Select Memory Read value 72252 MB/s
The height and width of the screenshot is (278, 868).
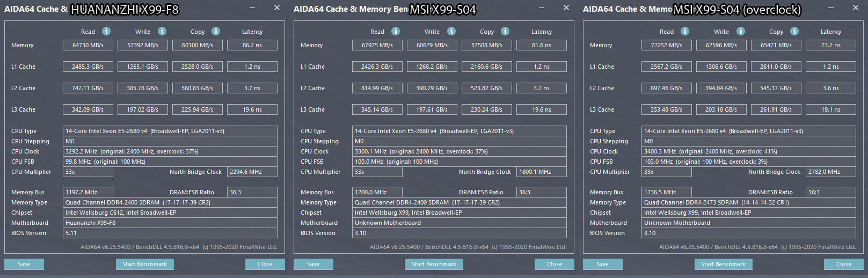[x=667, y=45]
